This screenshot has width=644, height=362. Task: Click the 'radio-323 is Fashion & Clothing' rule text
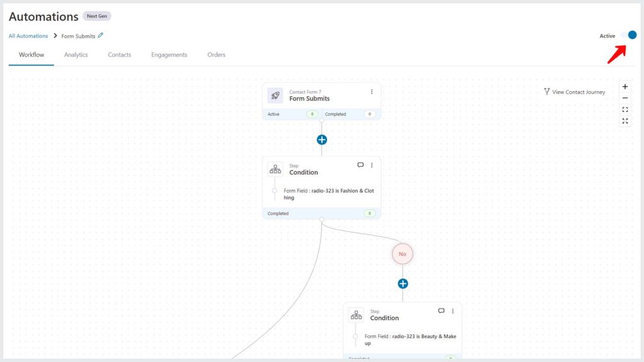tap(328, 194)
